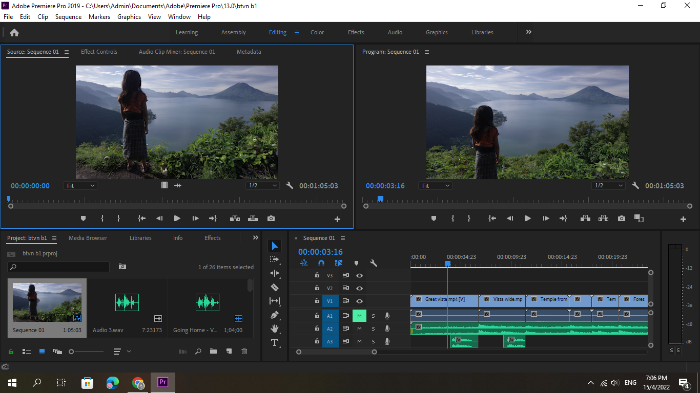Export frame from Source monitor camera icon
This screenshot has width=700, height=393.
coord(271,218)
